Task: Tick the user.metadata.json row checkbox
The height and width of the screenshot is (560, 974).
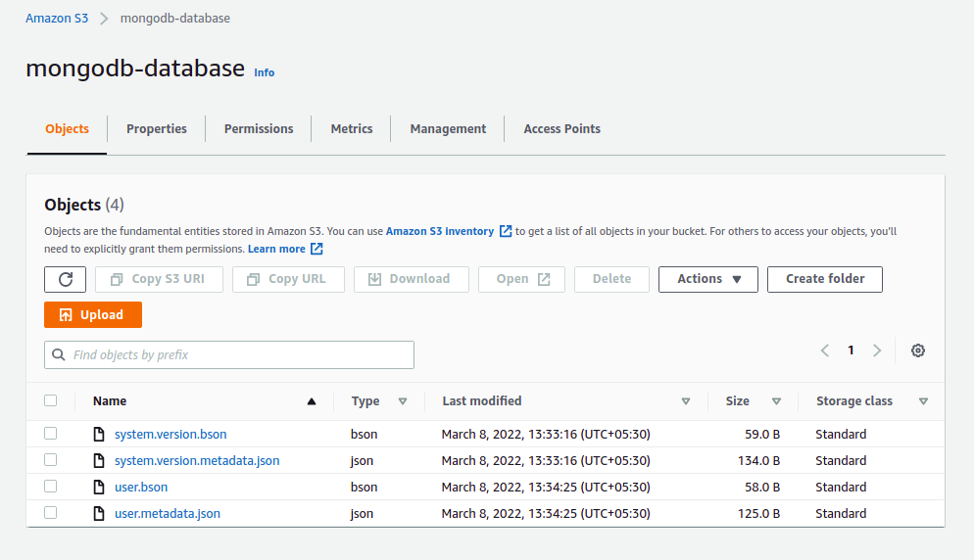Action: point(50,513)
